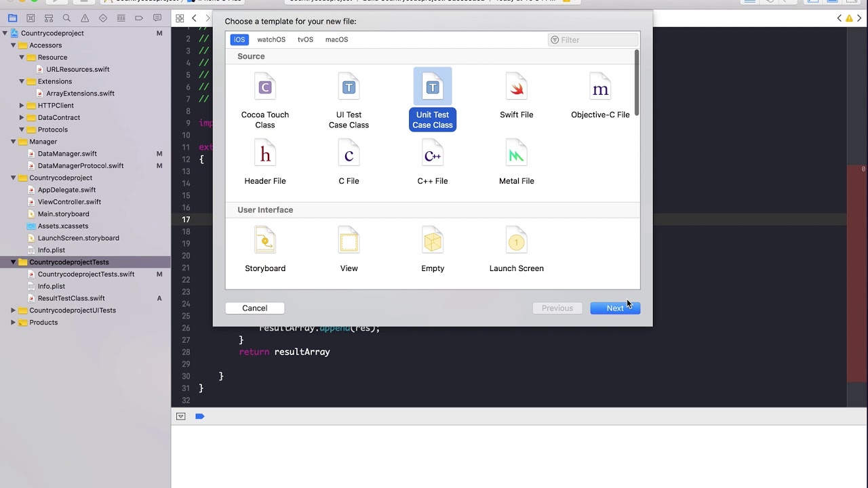Open the Breakpoint navigator icon
The height and width of the screenshot is (488, 868).
[139, 18]
